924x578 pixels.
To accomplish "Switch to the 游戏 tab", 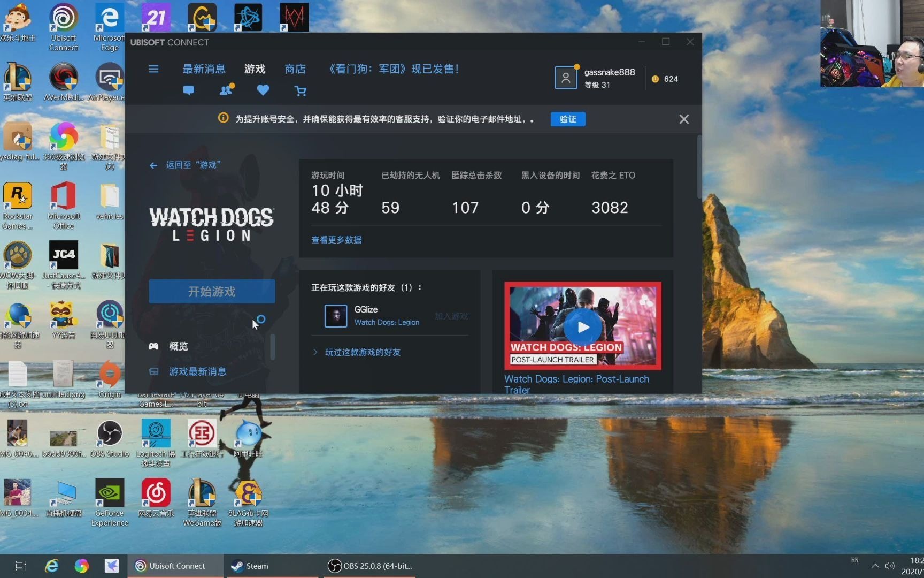I will pos(255,69).
